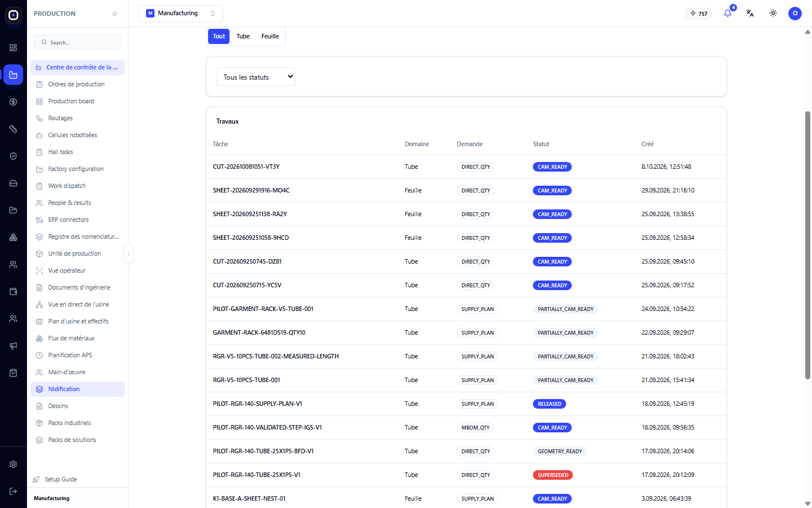Open Centre de contrôle de la production

(78, 67)
